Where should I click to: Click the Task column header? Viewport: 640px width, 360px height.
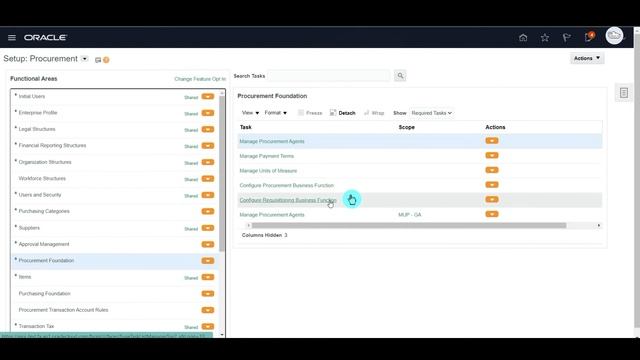coord(246,127)
